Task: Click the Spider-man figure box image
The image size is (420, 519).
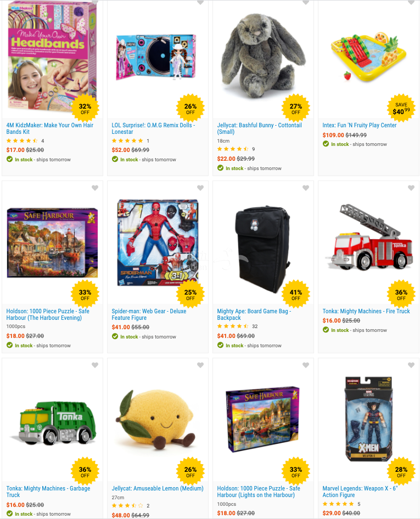Action: click(x=158, y=242)
